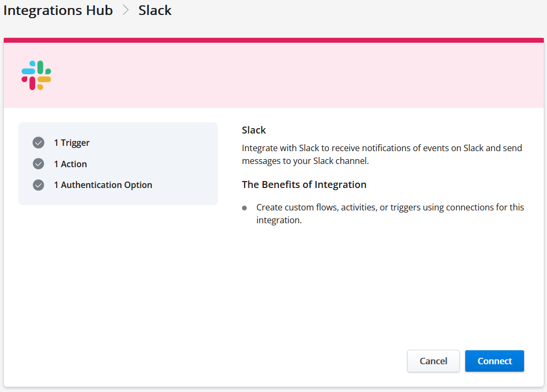Click the red stripe atop the card
547x392 pixels.
[273, 40]
